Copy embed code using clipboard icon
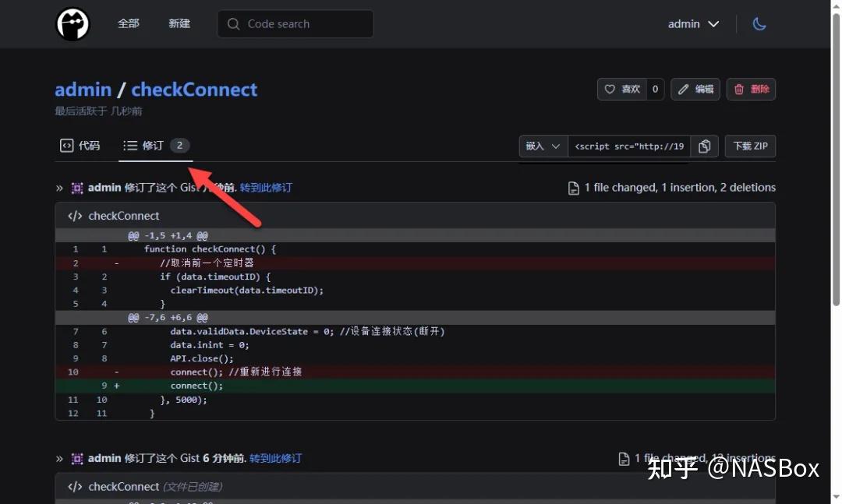Image resolution: width=842 pixels, height=504 pixels. pos(704,146)
